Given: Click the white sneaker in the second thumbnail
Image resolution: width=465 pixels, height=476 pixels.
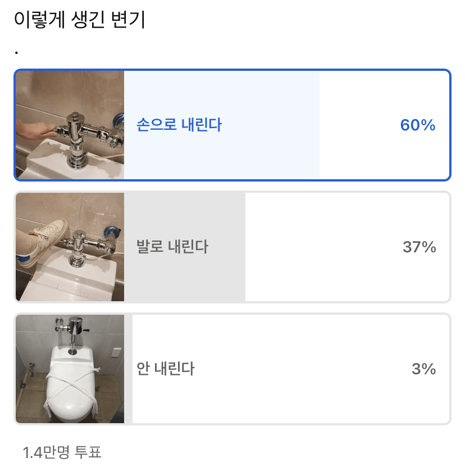Looking at the screenshot, I should pos(46,239).
